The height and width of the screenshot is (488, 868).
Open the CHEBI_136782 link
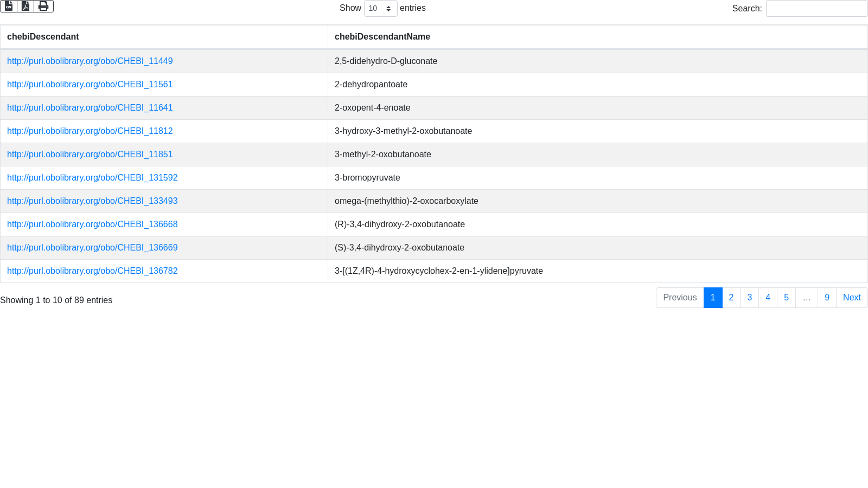[92, 271]
